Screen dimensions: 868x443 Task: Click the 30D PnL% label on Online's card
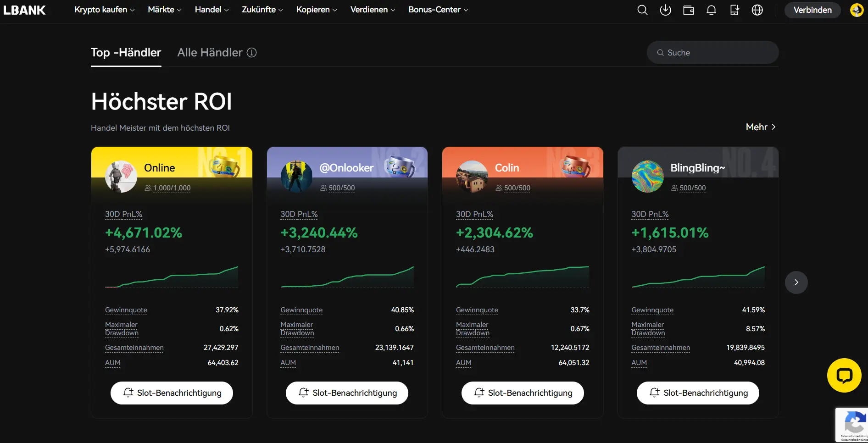(x=123, y=214)
